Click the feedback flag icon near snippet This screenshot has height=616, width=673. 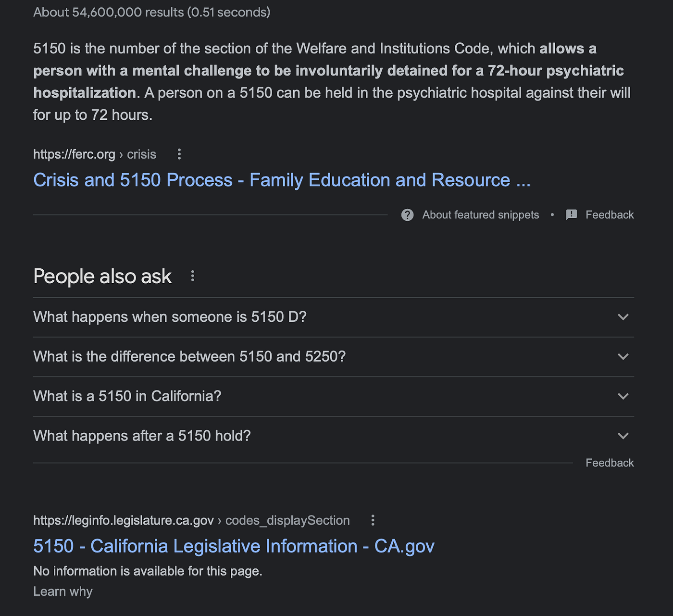pos(572,215)
